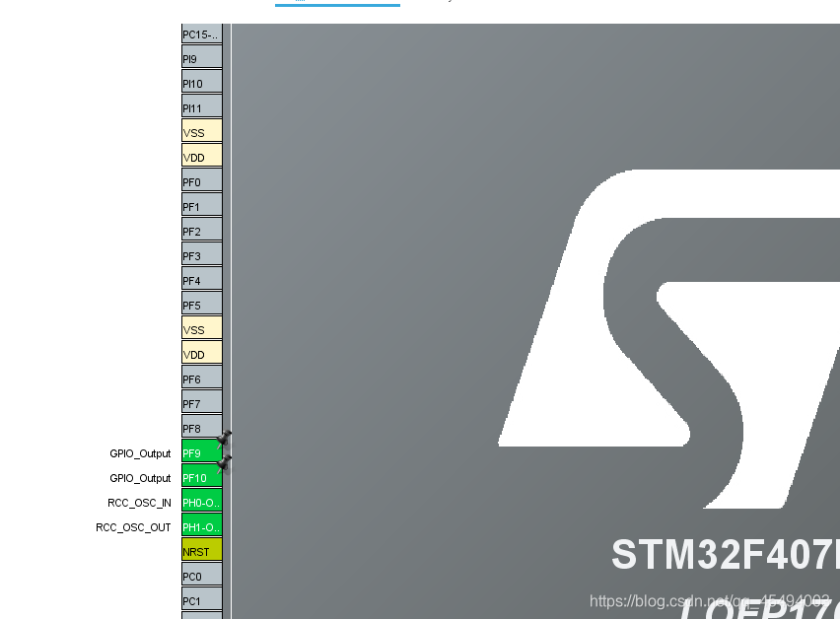Click the GPIO_Output label for PF10
The image size is (840, 620).
pos(140,478)
